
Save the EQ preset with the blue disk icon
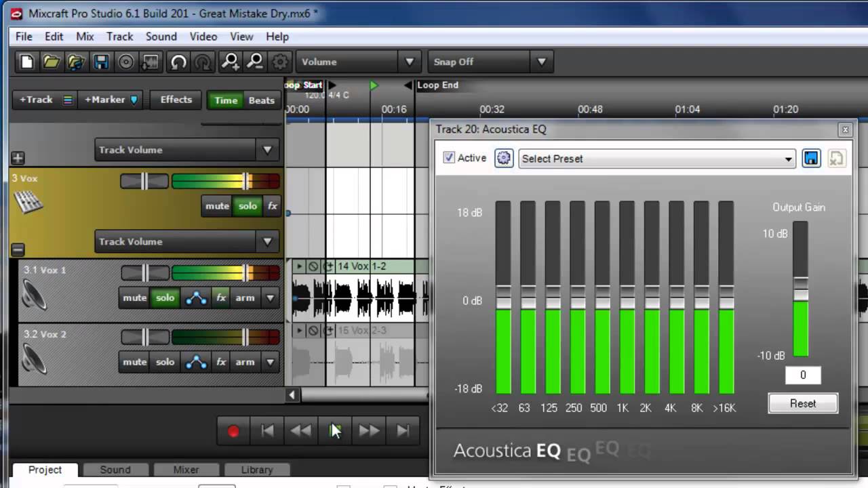click(811, 158)
